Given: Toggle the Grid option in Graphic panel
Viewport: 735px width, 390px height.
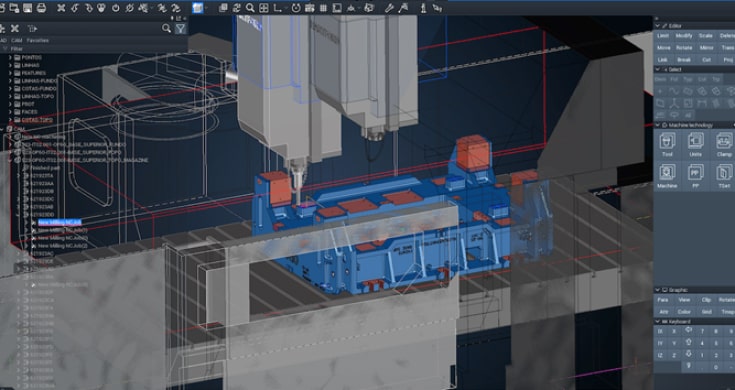Looking at the screenshot, I should (x=707, y=312).
